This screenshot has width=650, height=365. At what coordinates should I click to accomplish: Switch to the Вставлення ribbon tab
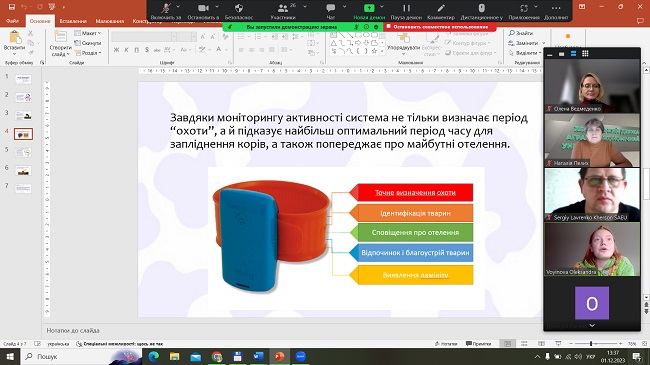coord(73,20)
